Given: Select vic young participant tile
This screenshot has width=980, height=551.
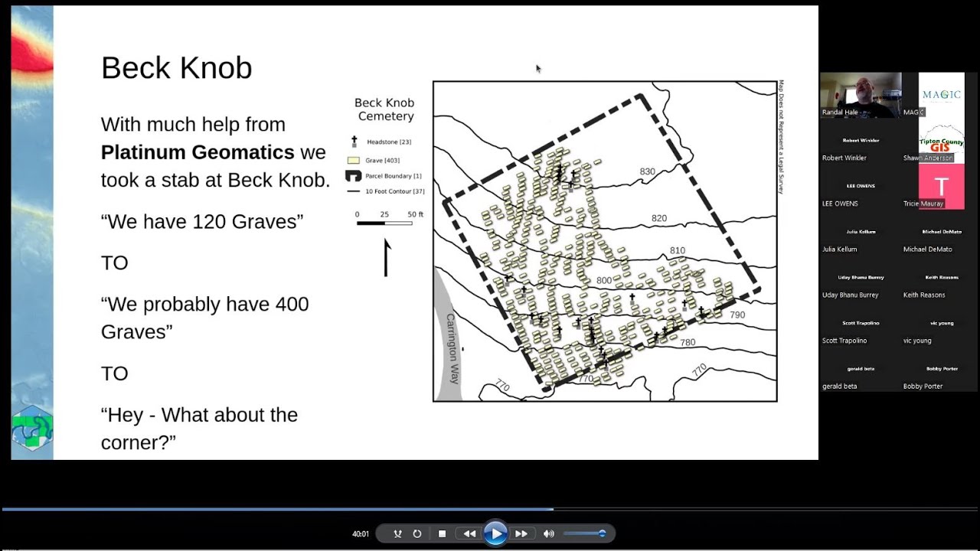Looking at the screenshot, I should pyautogui.click(x=941, y=324).
